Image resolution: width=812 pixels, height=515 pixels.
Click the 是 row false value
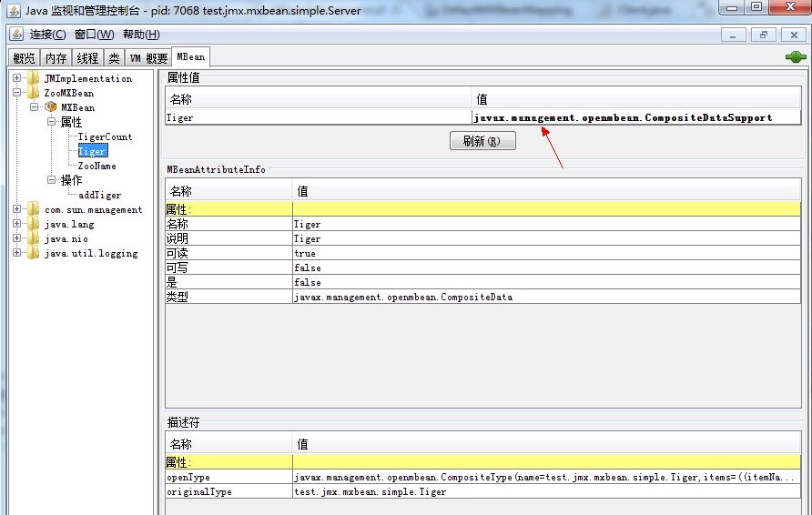coord(546,282)
